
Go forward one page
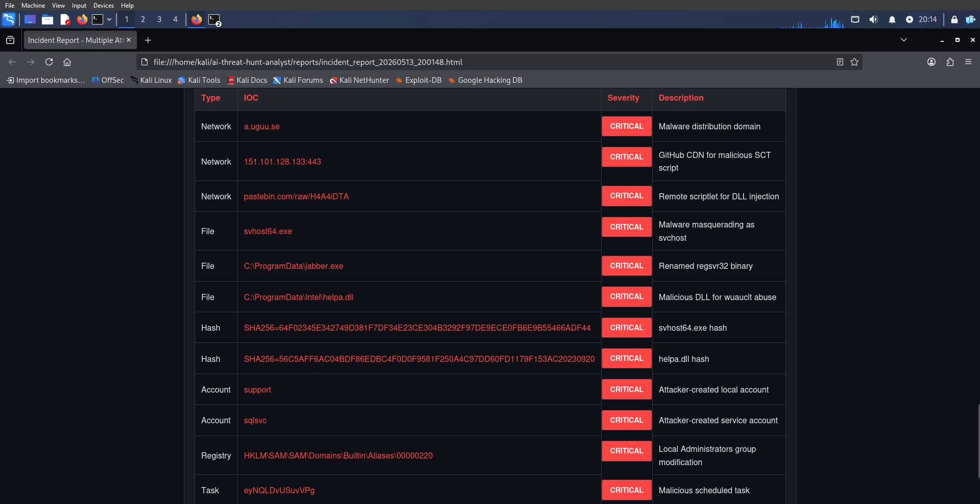click(x=31, y=62)
